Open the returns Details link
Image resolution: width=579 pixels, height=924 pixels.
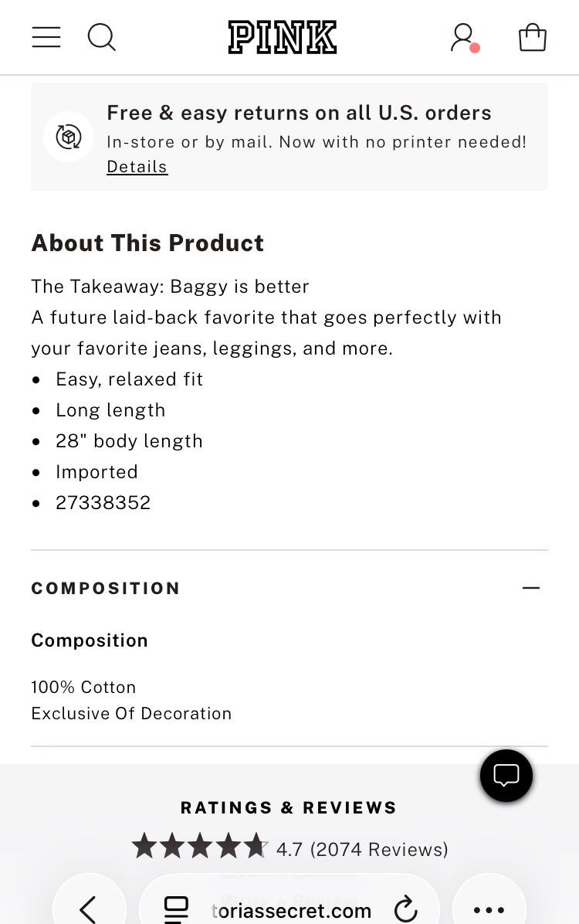[137, 167]
